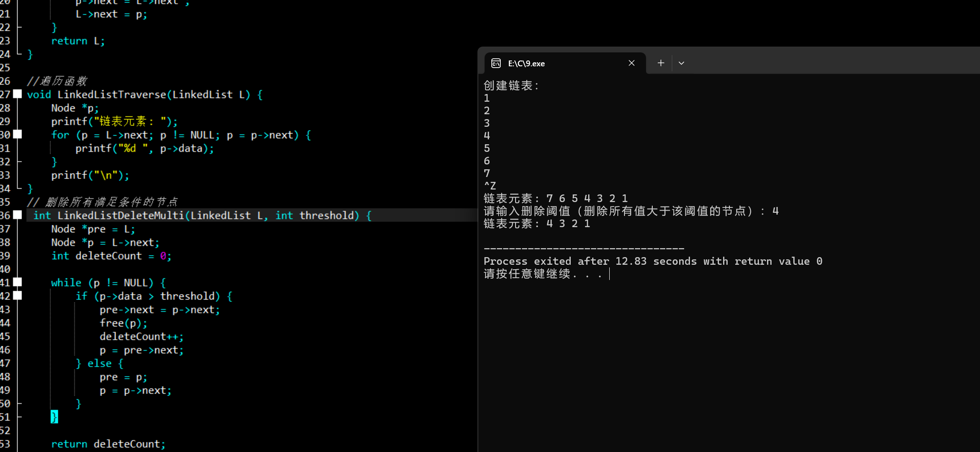Click '请按任意键继续. . .' in the terminal
The width and height of the screenshot is (980, 452).
(543, 274)
